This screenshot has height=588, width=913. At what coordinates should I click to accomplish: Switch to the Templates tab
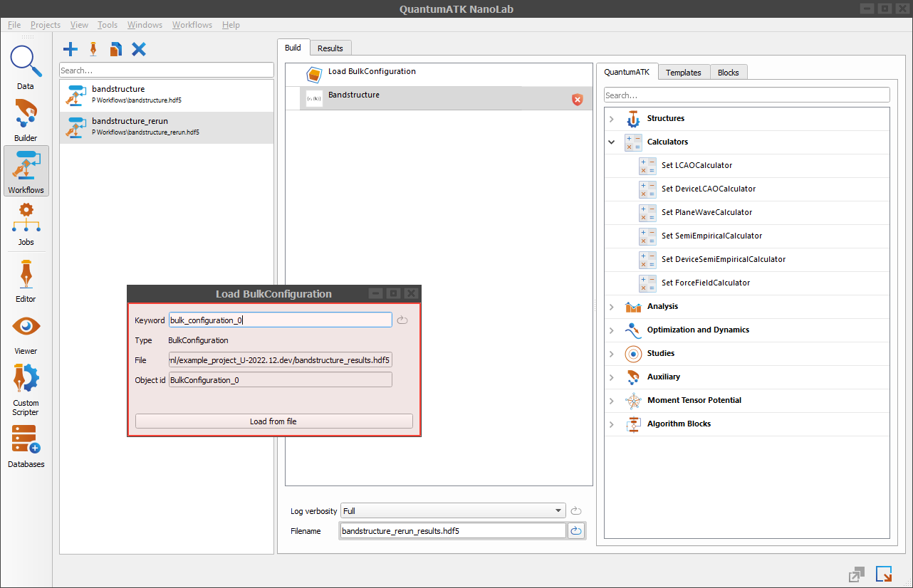(x=684, y=72)
